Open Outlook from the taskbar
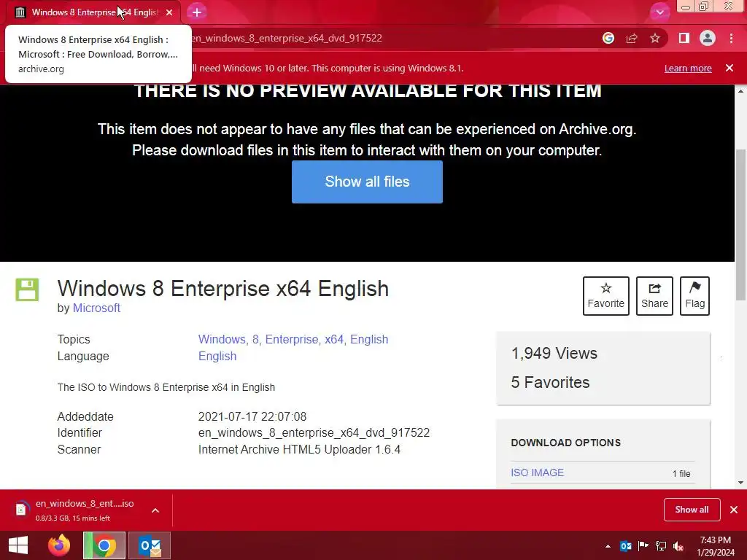The height and width of the screenshot is (560, 747). pos(150,545)
